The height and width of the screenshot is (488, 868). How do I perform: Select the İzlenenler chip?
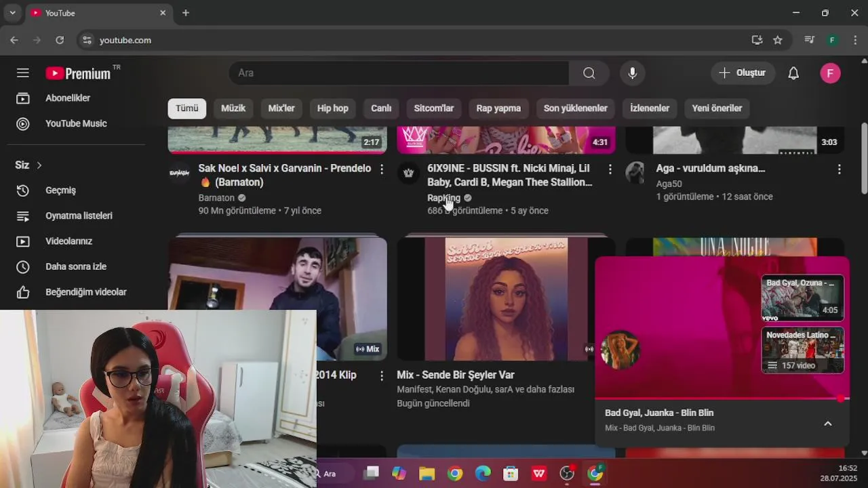point(650,108)
